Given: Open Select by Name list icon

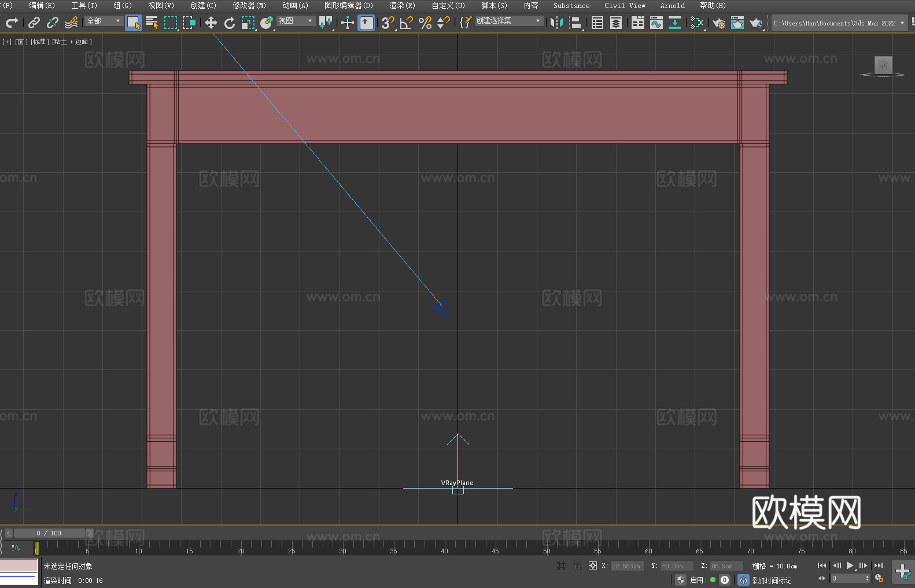Looking at the screenshot, I should [x=152, y=23].
